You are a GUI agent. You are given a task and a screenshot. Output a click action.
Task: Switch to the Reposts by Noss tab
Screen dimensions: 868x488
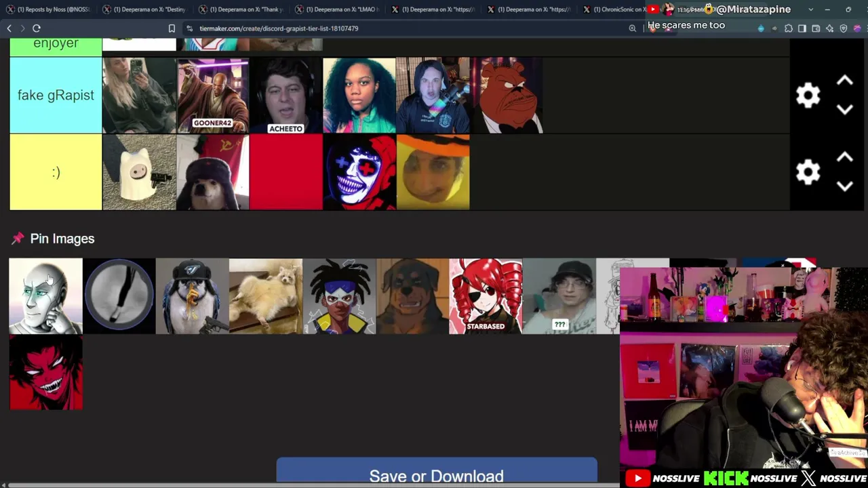[x=49, y=9]
